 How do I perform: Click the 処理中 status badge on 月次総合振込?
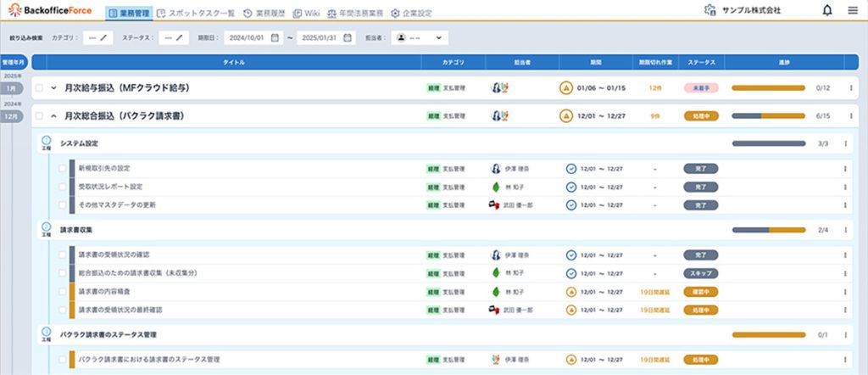pos(701,115)
